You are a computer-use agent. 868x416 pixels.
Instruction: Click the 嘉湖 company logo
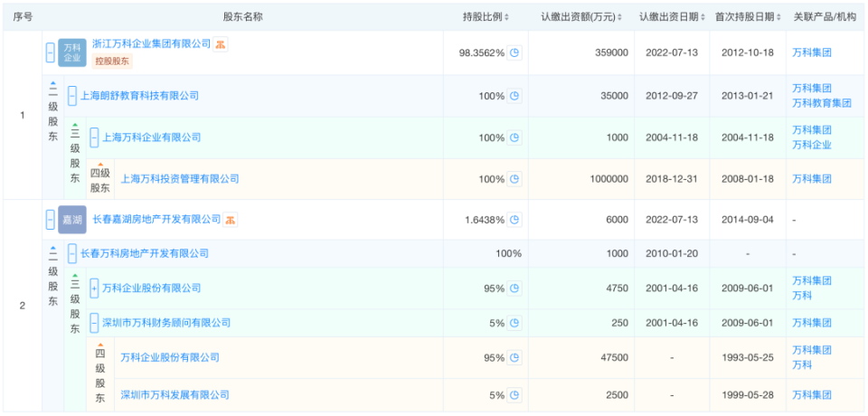(x=72, y=220)
